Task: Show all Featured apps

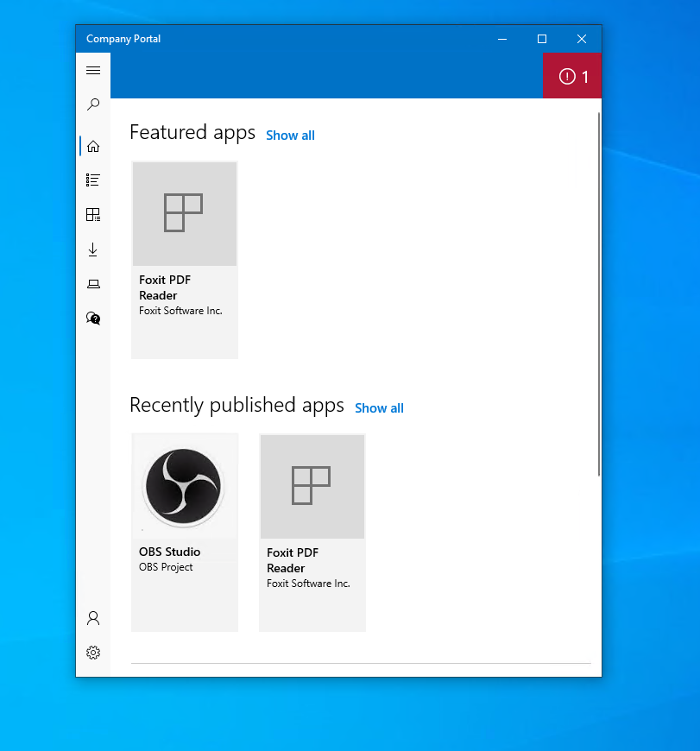Action: click(x=290, y=136)
